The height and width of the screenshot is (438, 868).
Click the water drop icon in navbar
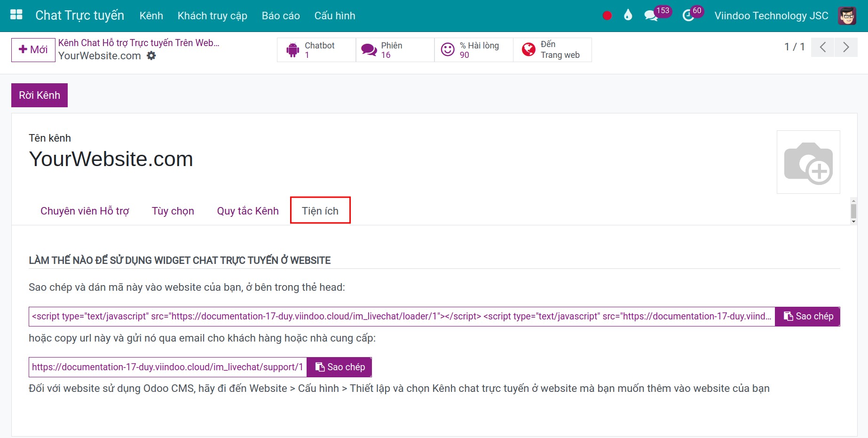[x=628, y=16]
